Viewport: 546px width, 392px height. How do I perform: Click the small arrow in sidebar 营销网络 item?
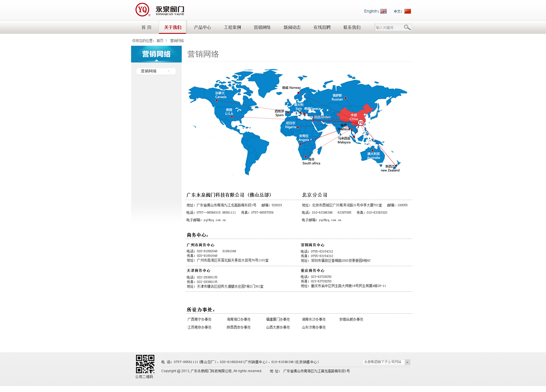pyautogui.click(x=169, y=71)
